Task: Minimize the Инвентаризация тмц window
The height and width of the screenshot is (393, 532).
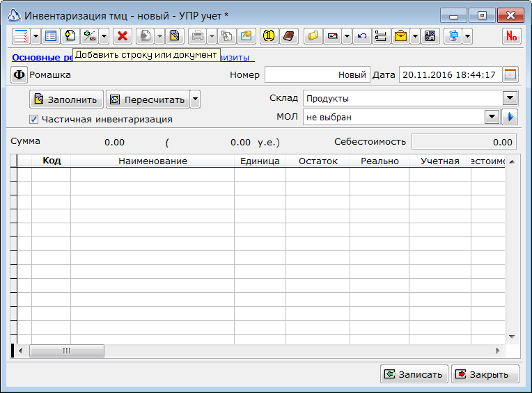Action: coord(453,15)
